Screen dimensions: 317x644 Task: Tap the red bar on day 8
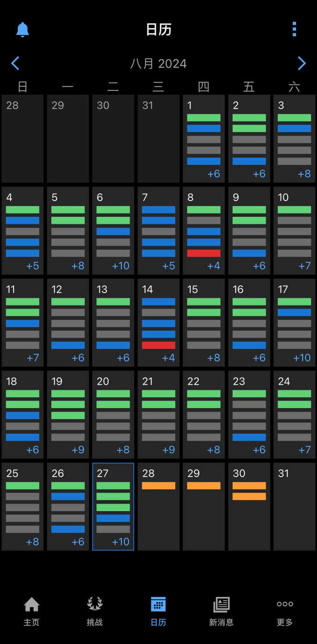click(204, 253)
